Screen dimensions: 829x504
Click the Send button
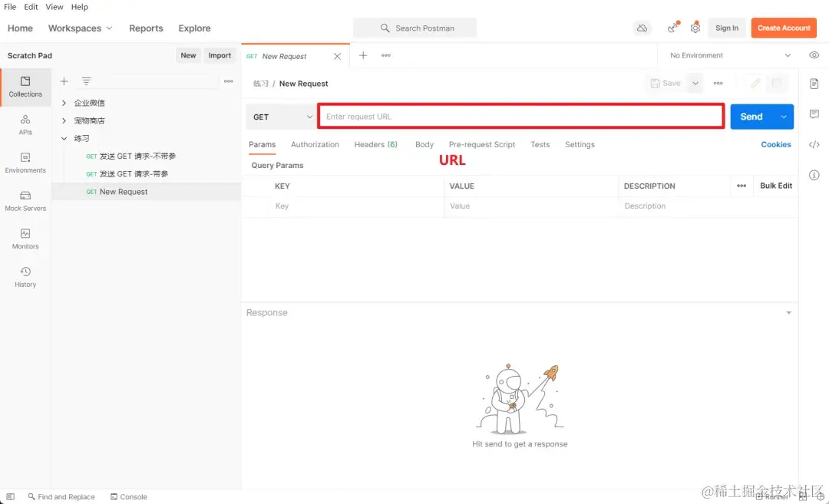coord(751,117)
